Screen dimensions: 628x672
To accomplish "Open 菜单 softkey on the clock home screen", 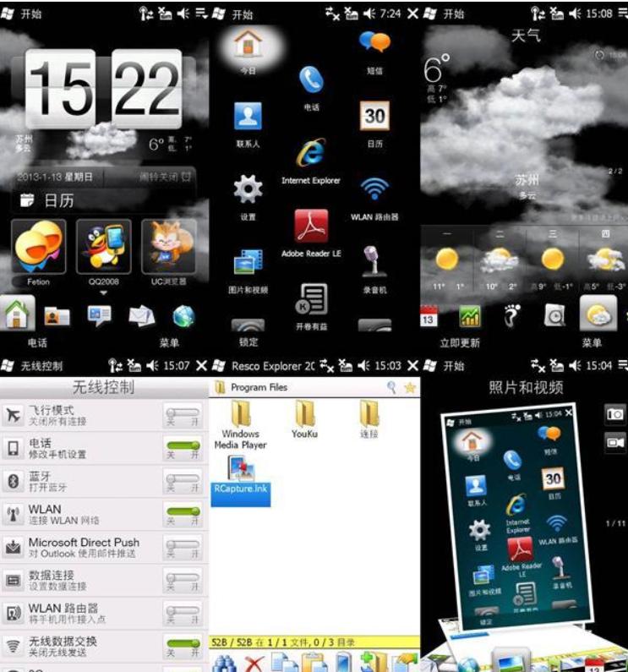I will (169, 343).
